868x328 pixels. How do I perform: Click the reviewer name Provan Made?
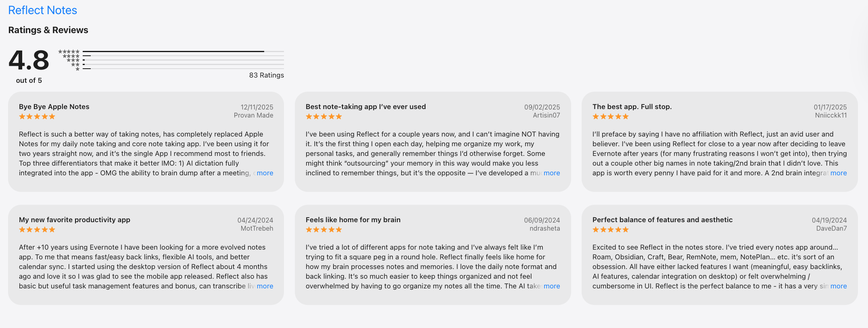click(254, 115)
